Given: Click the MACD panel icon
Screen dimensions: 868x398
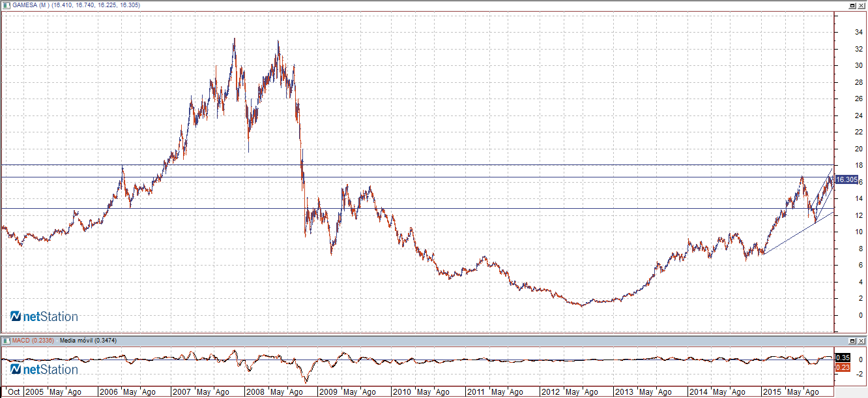Looking at the screenshot, I should [x=6, y=341].
